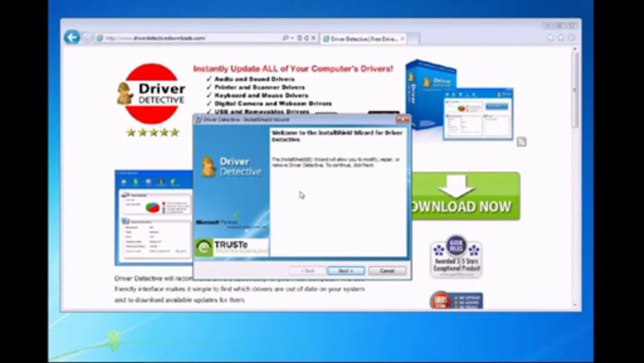Click 'Audio and Sound Drivers' text
The width and height of the screenshot is (644, 363).
coord(254,79)
